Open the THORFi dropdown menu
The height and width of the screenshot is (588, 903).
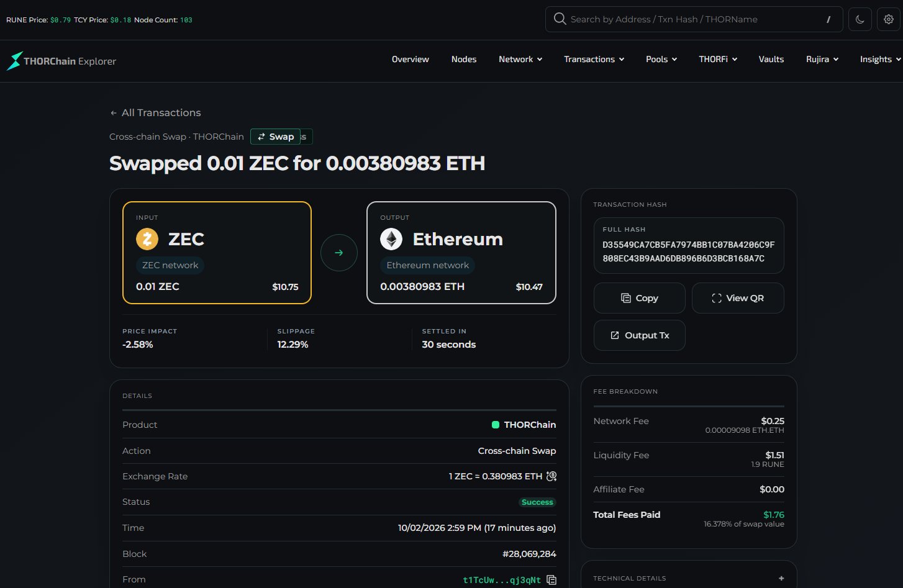(718, 59)
